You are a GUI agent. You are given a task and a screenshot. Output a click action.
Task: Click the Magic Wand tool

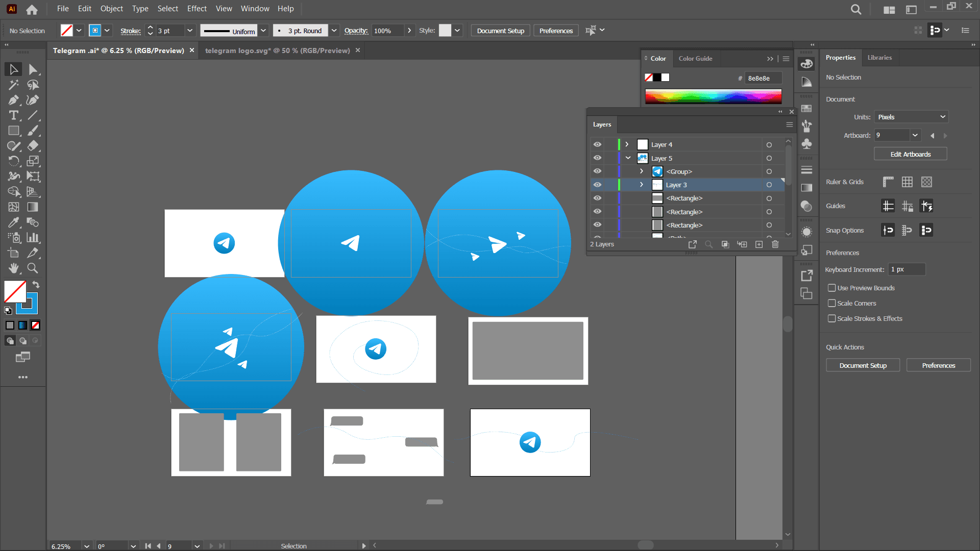point(13,85)
